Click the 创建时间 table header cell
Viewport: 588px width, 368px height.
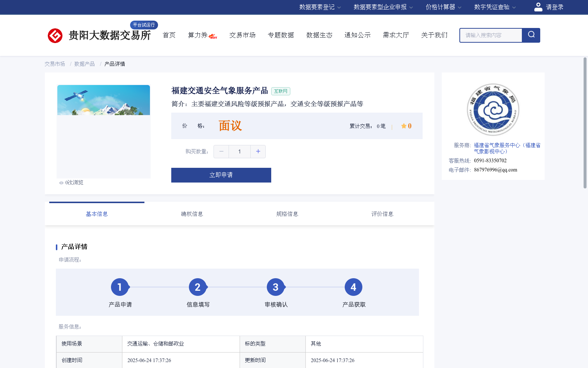coord(89,360)
